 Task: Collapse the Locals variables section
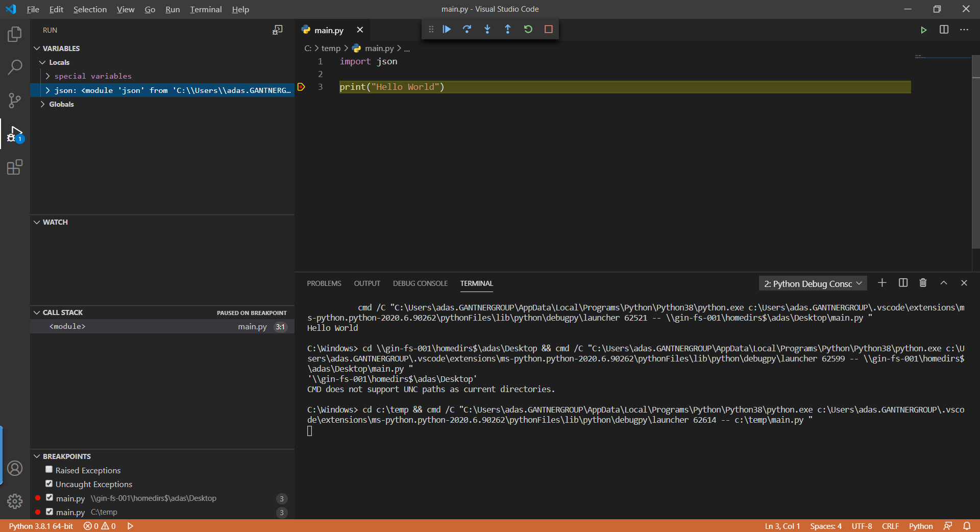click(x=43, y=62)
